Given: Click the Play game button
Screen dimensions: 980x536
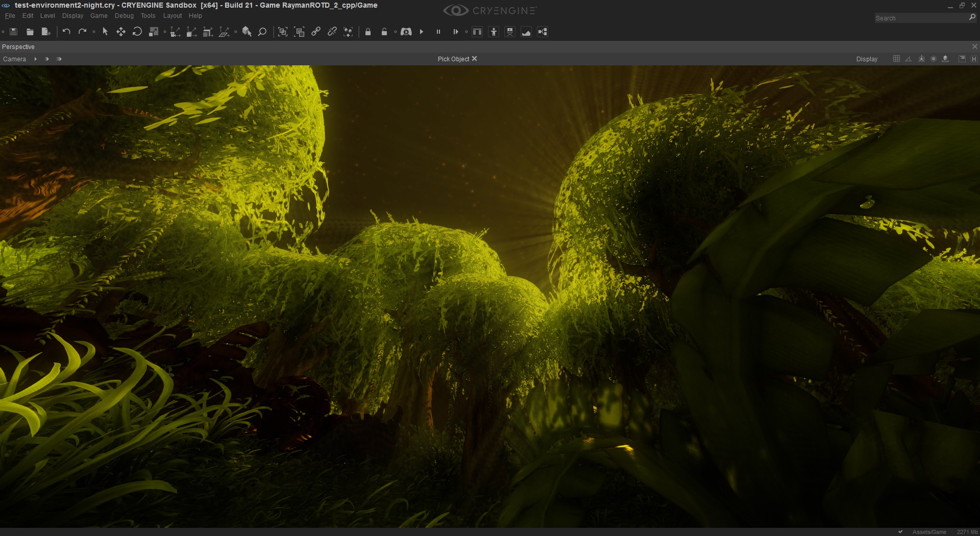Looking at the screenshot, I should click(422, 32).
